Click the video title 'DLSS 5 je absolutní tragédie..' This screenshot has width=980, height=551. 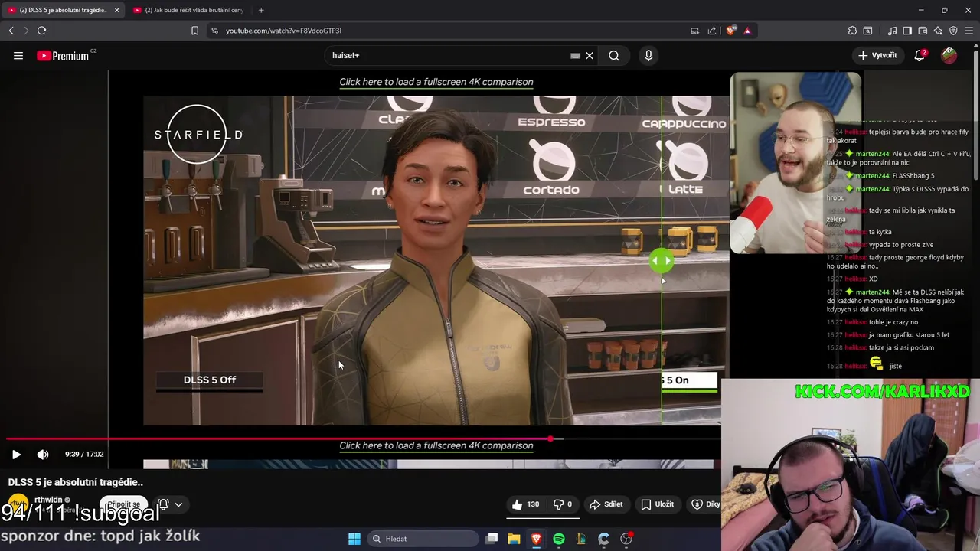click(76, 482)
